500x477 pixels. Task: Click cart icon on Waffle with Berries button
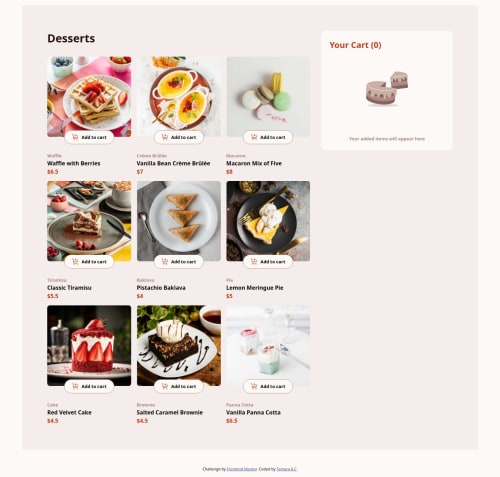pos(75,137)
